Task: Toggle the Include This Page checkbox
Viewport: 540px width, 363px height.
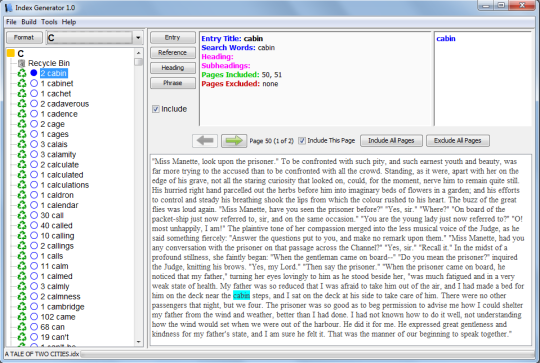Action: click(x=302, y=141)
